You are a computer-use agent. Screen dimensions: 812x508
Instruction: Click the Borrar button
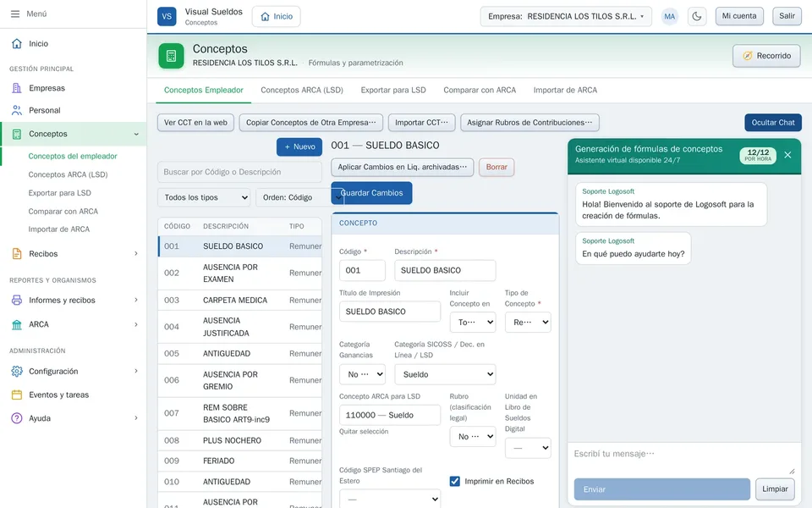coord(497,167)
